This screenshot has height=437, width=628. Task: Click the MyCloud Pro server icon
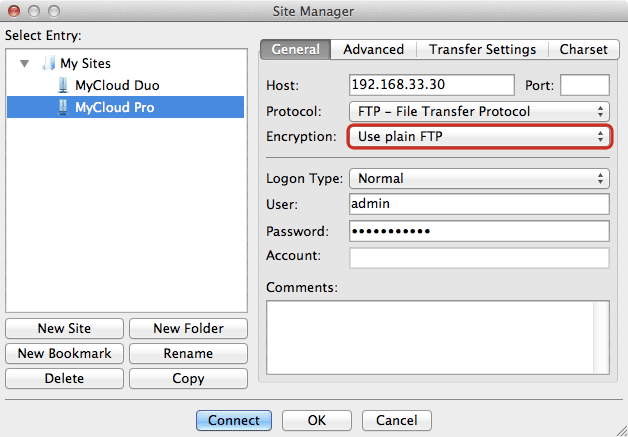pyautogui.click(x=63, y=107)
